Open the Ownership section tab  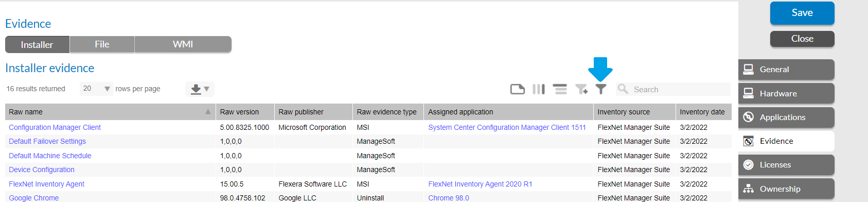[786, 189]
